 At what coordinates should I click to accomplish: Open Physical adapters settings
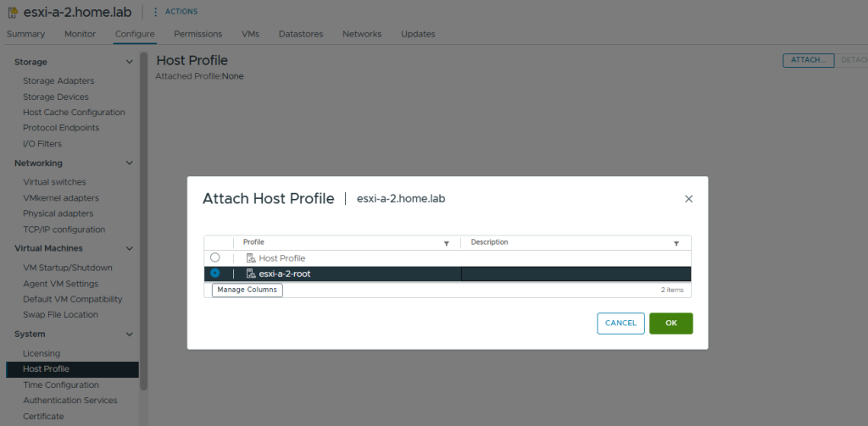click(58, 213)
